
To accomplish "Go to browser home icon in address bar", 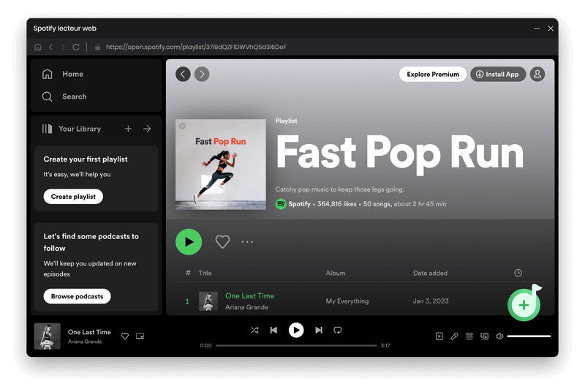I will point(38,47).
